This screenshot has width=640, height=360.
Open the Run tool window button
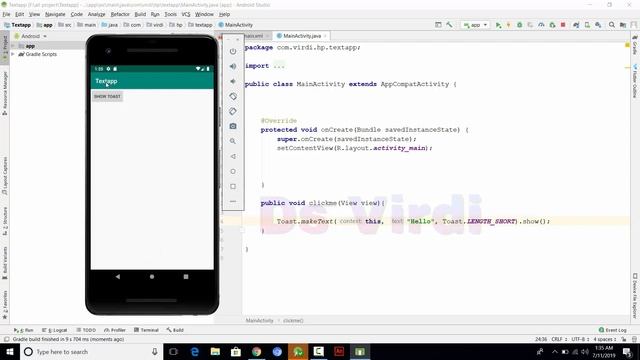(x=24, y=330)
